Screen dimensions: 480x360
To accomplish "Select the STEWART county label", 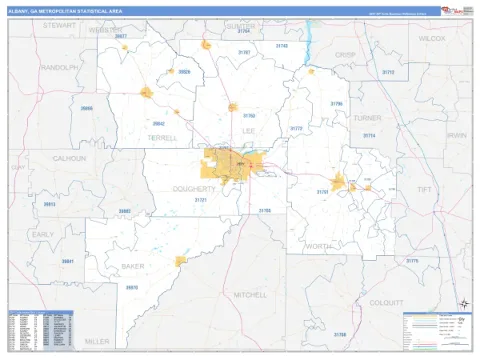I will 59,25.
